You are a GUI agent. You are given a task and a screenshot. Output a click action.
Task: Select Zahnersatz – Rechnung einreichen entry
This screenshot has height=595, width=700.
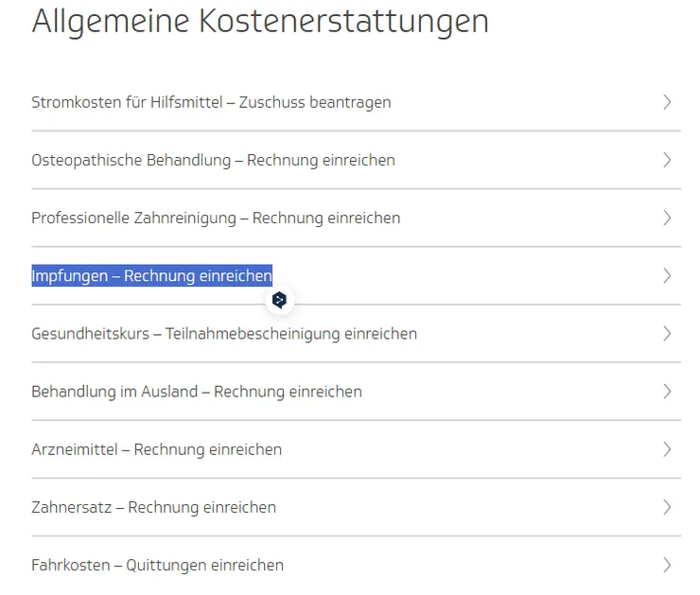coord(153,507)
